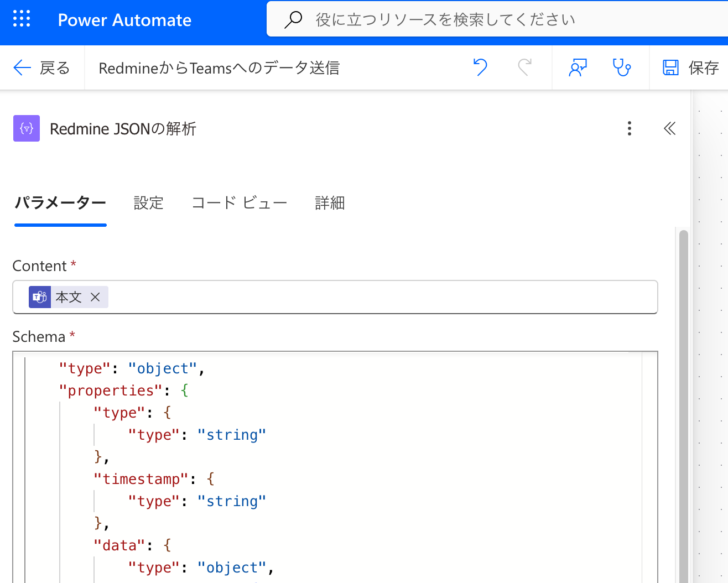728x583 pixels.
Task: Click the 本文 dynamic content token
Action: click(x=69, y=297)
